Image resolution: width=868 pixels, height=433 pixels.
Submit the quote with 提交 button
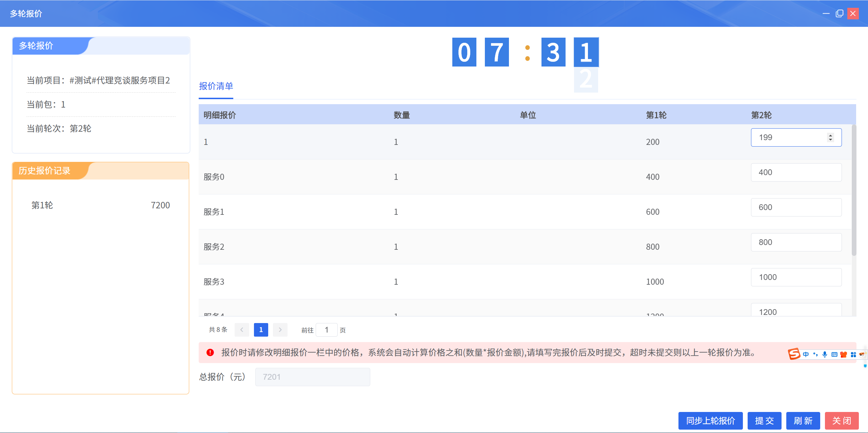[764, 421]
